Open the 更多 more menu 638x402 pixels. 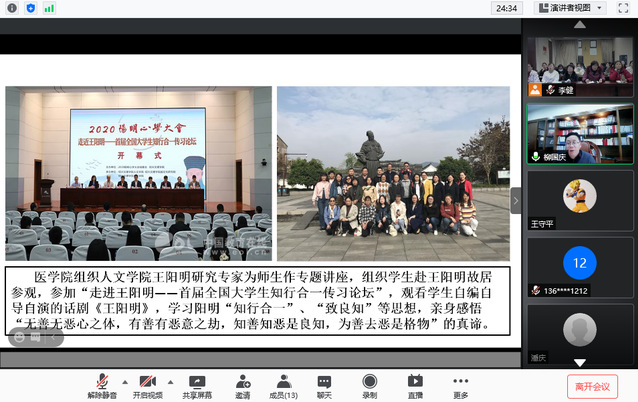(460, 386)
